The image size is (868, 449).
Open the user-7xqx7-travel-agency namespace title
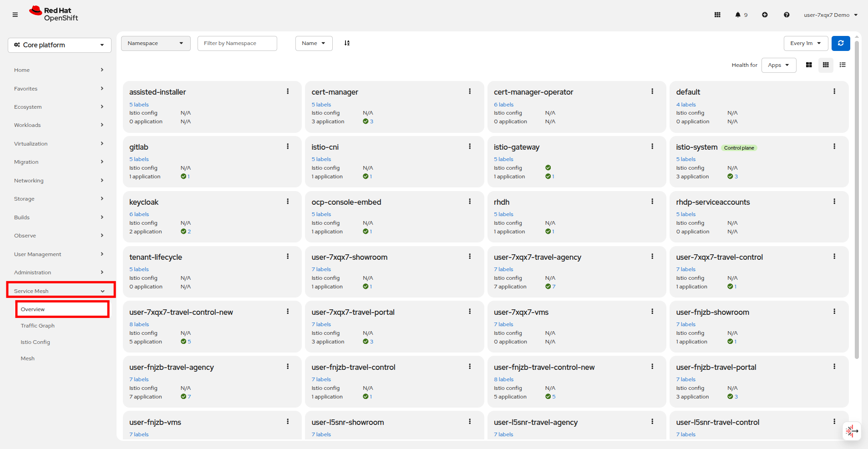click(x=538, y=257)
